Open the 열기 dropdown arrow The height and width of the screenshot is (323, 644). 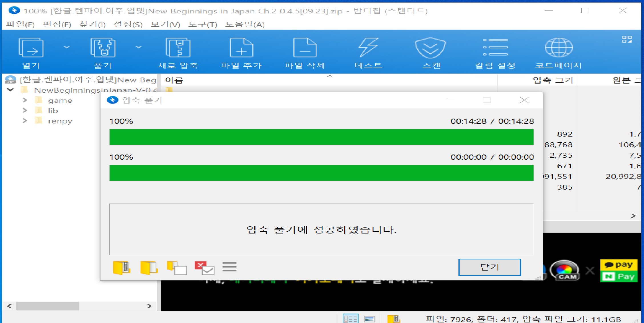click(x=67, y=47)
